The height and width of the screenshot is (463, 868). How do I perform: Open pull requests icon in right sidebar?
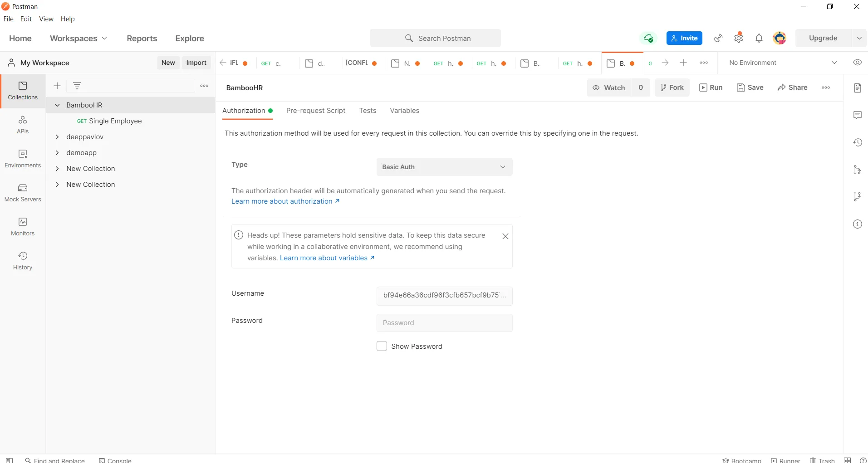click(858, 170)
